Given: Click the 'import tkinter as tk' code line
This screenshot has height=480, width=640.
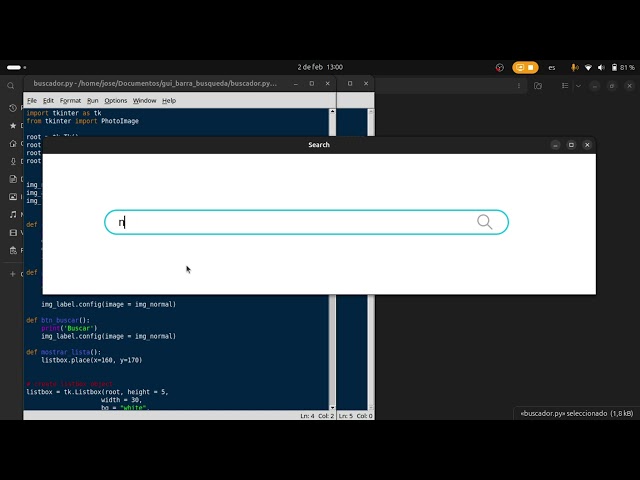Looking at the screenshot, I should pyautogui.click(x=64, y=113).
